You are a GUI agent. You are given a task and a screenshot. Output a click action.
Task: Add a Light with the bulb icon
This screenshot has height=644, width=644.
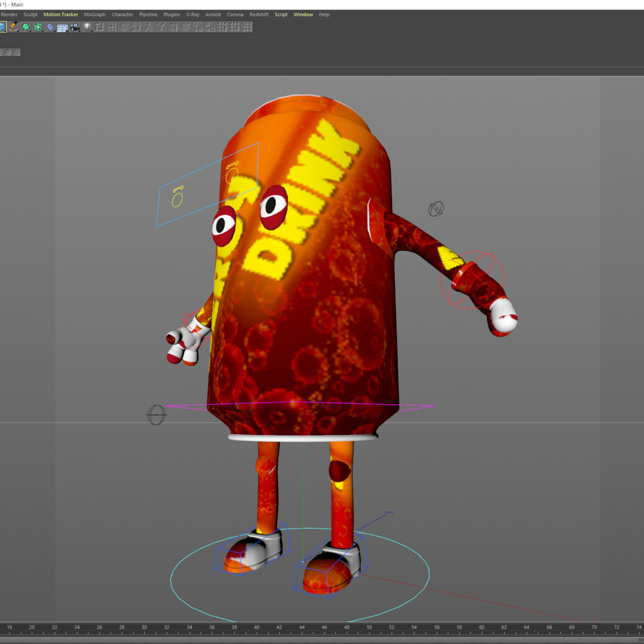(x=87, y=27)
